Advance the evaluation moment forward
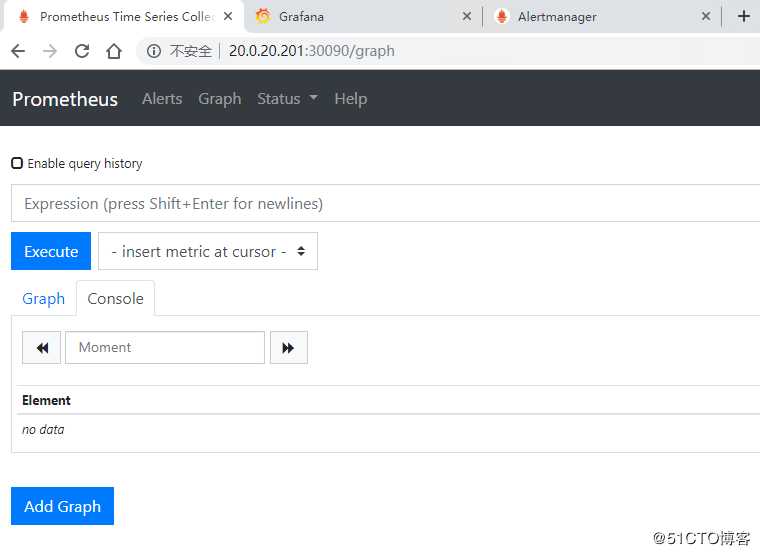 coord(288,348)
